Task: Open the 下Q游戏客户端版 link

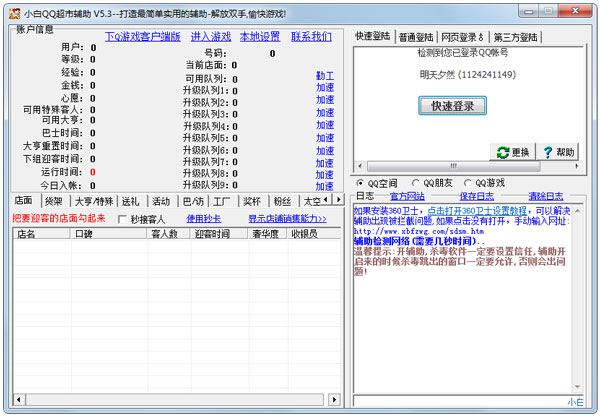Action: point(143,37)
